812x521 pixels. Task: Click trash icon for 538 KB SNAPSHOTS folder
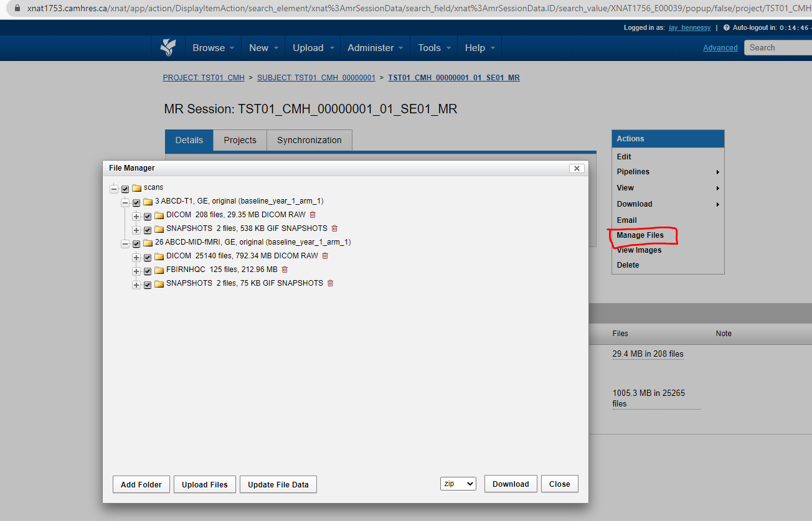coord(334,228)
